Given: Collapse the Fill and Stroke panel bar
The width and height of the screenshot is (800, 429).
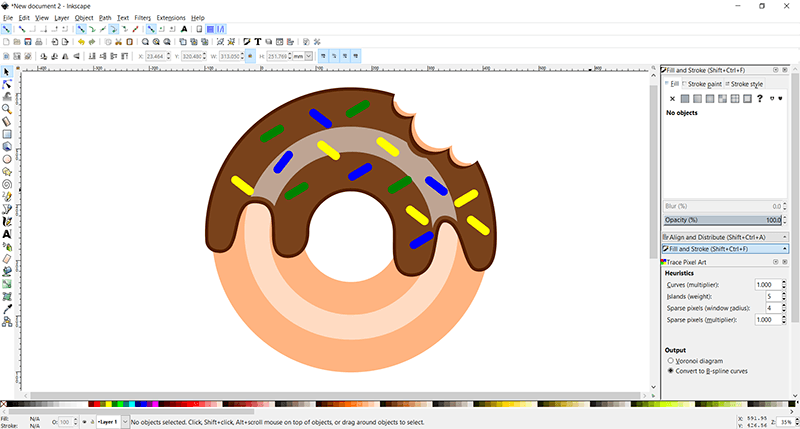Looking at the screenshot, I should tap(725, 249).
